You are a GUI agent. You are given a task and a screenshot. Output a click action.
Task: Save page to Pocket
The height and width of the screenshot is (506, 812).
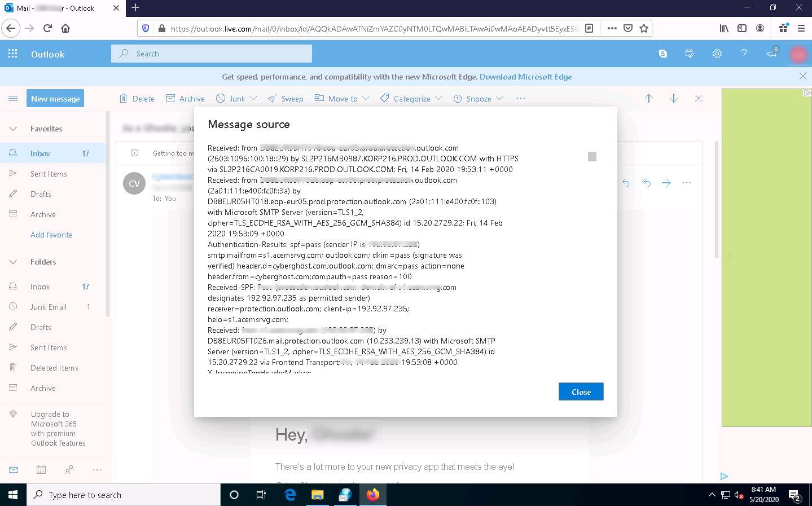[628, 28]
